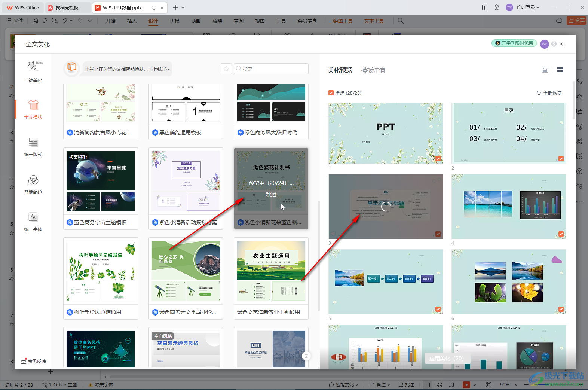
Task: Open the 意见反馈 feedback link
Action: (33, 361)
